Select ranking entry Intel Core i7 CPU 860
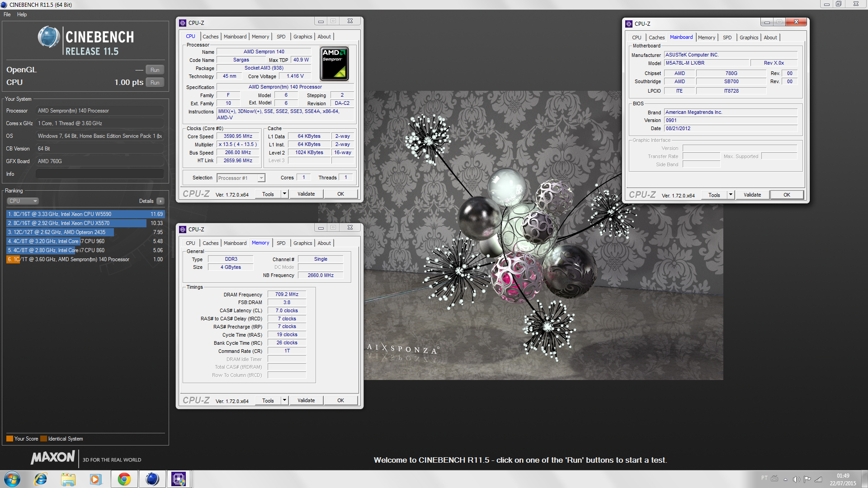This screenshot has height=488, width=868. [85, 250]
